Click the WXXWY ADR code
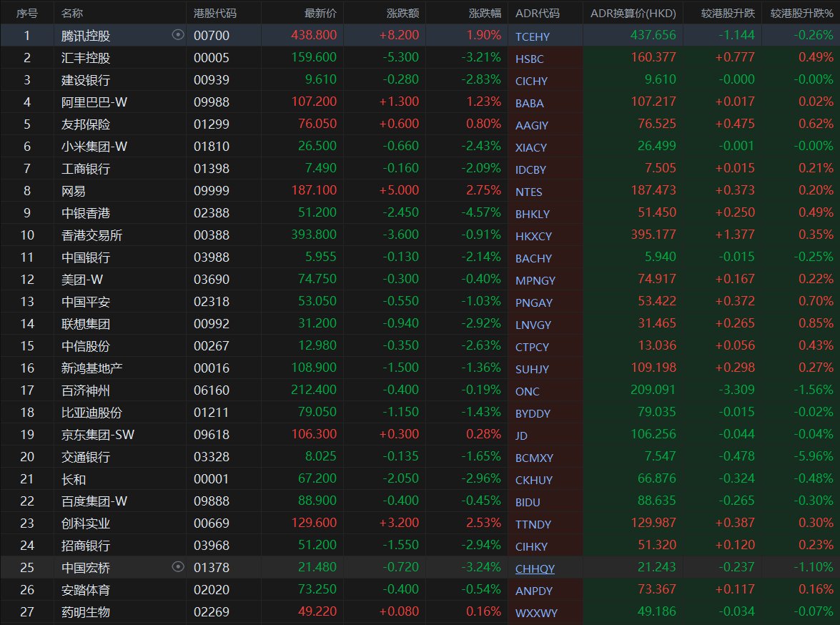Viewport: 840px width, 625px height. coord(536,614)
